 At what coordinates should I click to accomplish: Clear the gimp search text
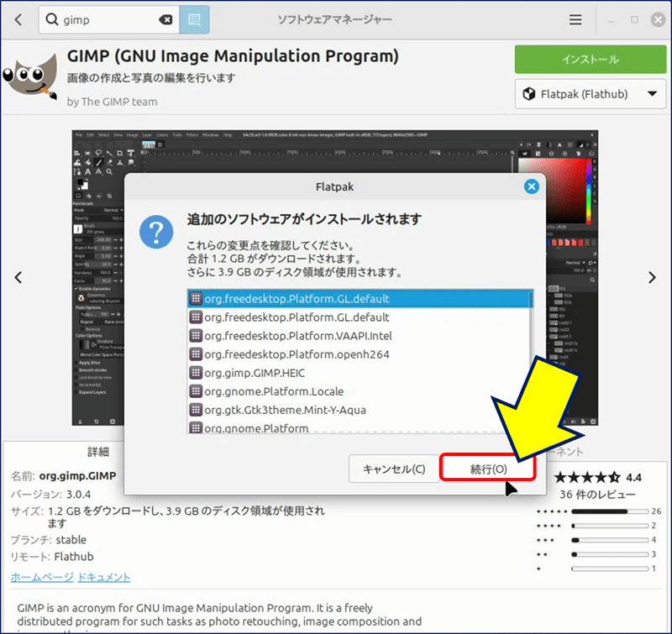coord(165,19)
